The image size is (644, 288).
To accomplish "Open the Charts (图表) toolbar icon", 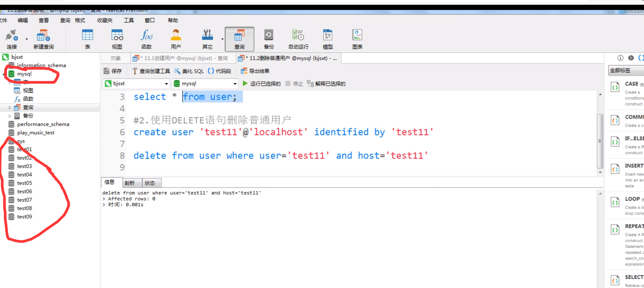I will 357,39.
